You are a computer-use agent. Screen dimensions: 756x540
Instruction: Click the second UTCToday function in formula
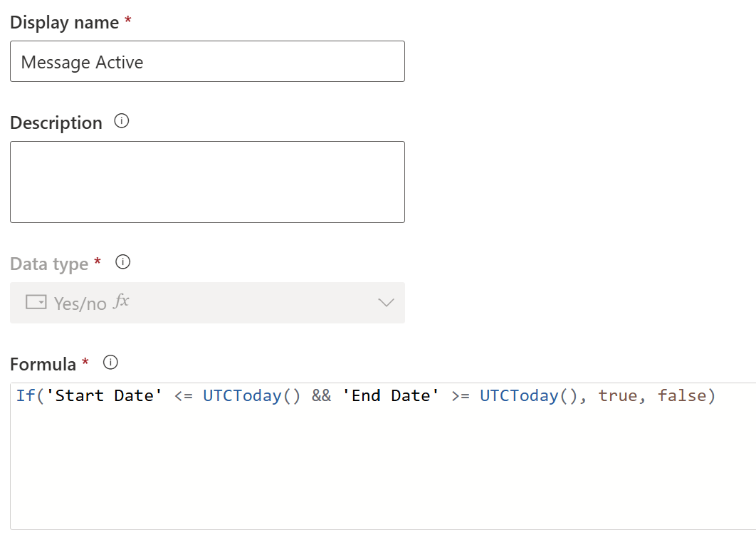[519, 395]
